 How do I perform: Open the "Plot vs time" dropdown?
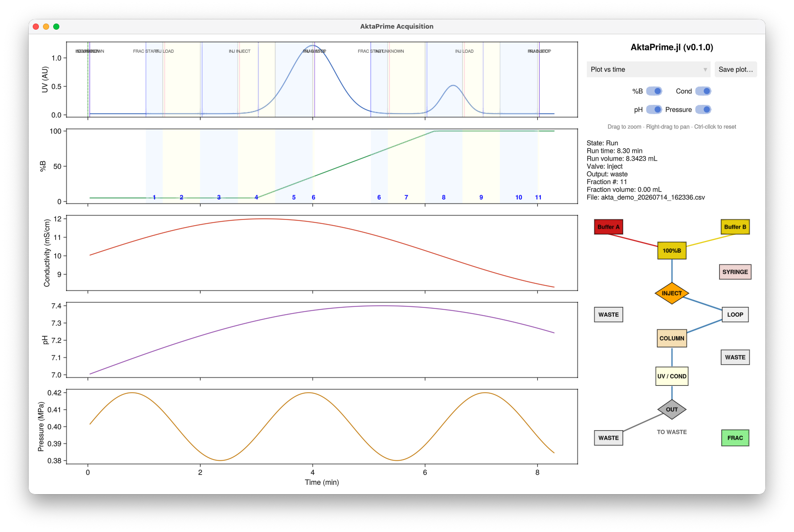648,70
